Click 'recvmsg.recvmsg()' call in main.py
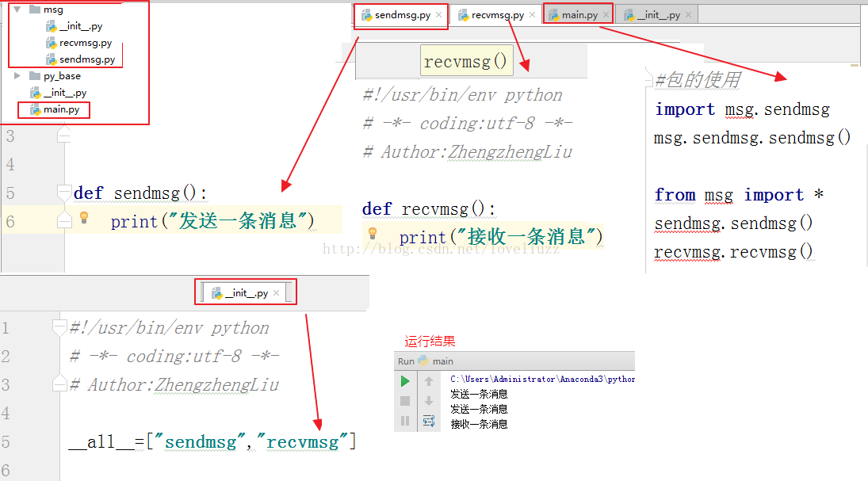Screen dimensions: 868x481 coord(733,252)
